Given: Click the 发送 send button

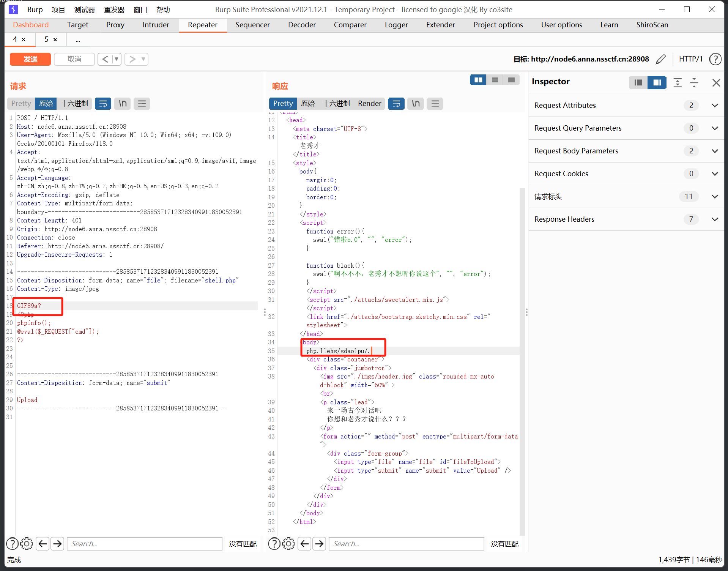Looking at the screenshot, I should click(30, 59).
